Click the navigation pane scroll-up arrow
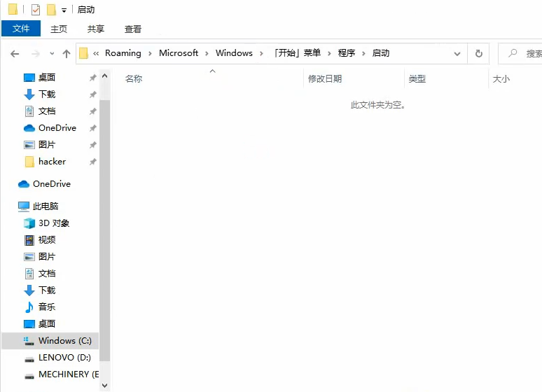This screenshot has height=392, width=542. tap(105, 76)
